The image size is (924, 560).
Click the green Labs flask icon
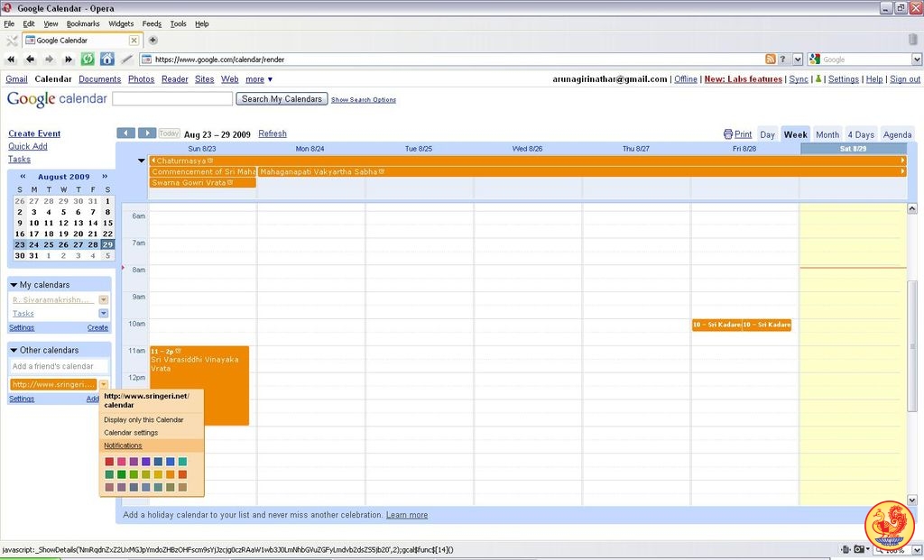pos(818,79)
